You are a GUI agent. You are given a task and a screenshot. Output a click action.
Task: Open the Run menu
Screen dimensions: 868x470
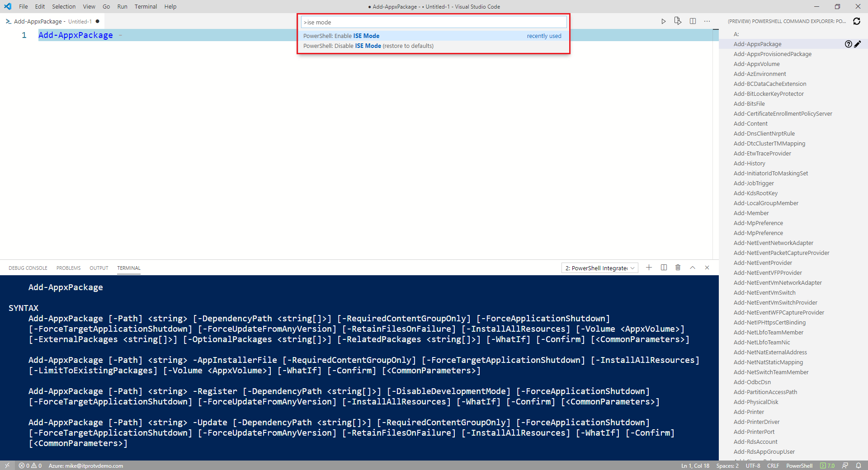[x=122, y=6]
